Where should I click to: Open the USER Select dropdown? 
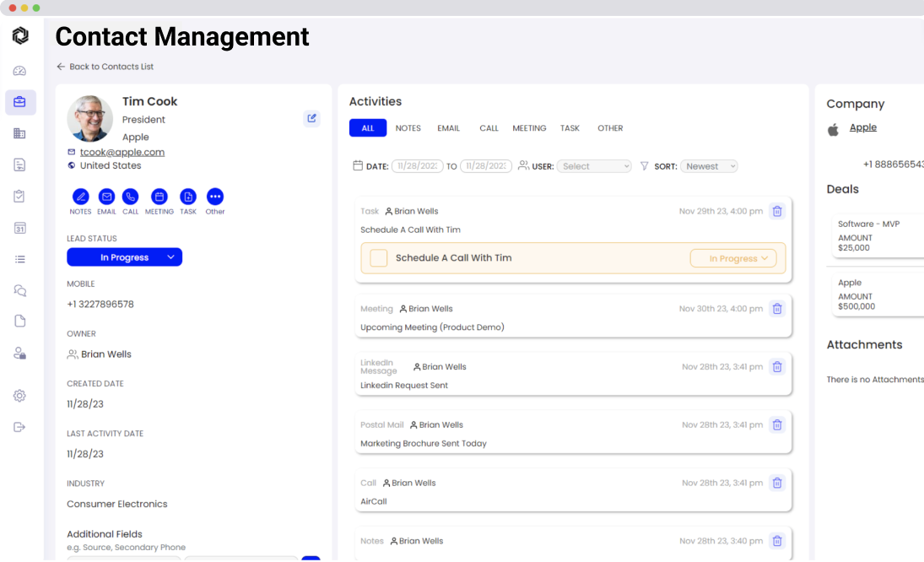(x=594, y=166)
